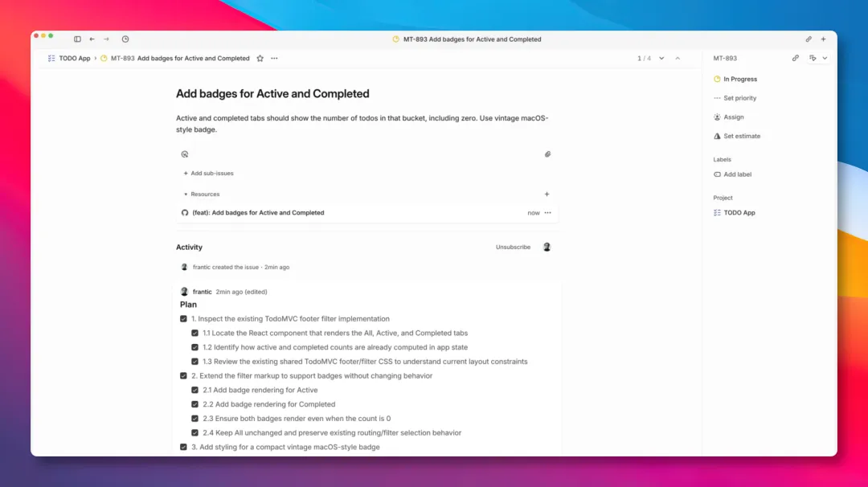Change In Progress status
The width and height of the screenshot is (868, 487).
[735, 79]
